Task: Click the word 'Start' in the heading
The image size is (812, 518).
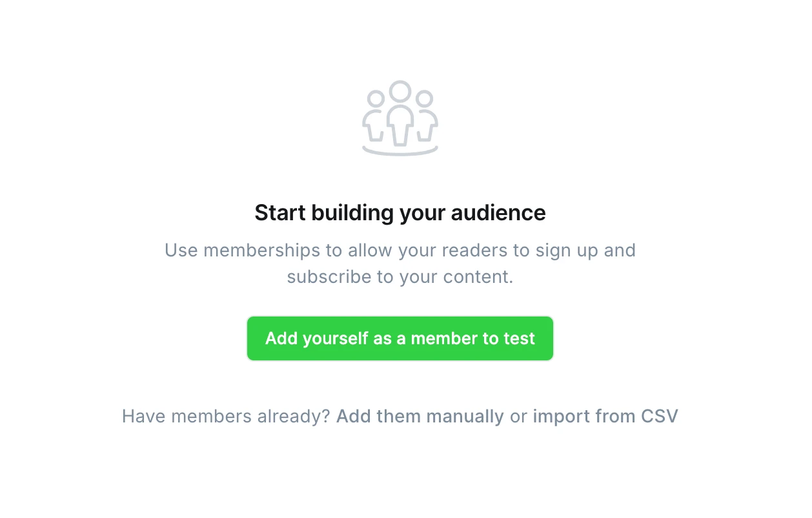Action: 280,212
